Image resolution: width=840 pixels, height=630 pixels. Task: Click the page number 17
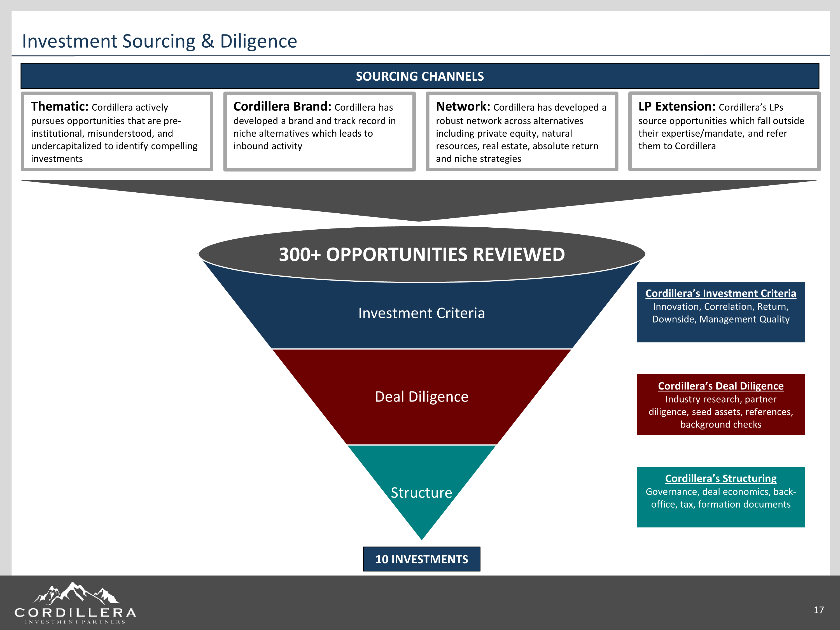coord(818,610)
